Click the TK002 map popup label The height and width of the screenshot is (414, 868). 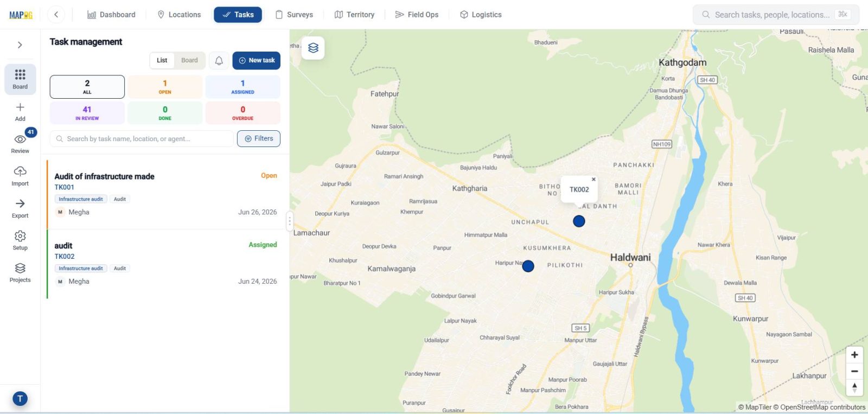pos(579,190)
